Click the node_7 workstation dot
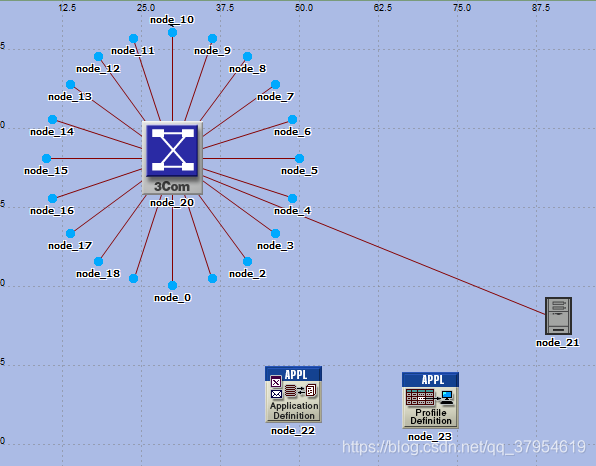 pos(276,84)
